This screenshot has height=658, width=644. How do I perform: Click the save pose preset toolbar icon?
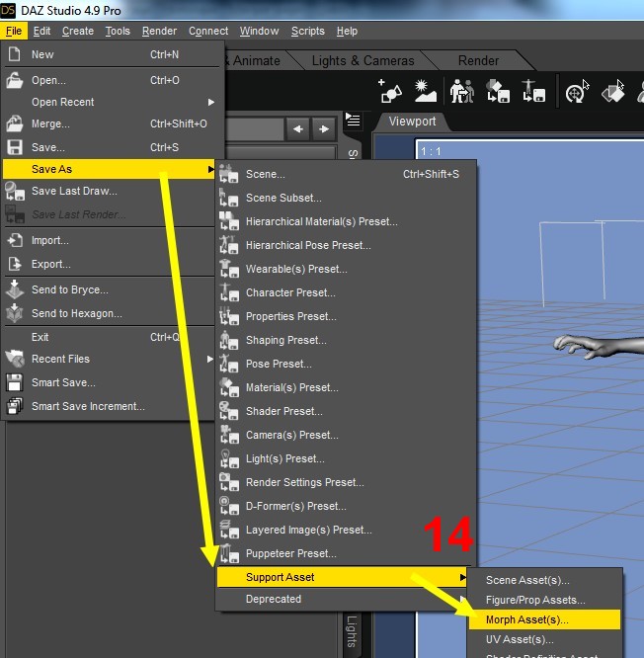533,91
